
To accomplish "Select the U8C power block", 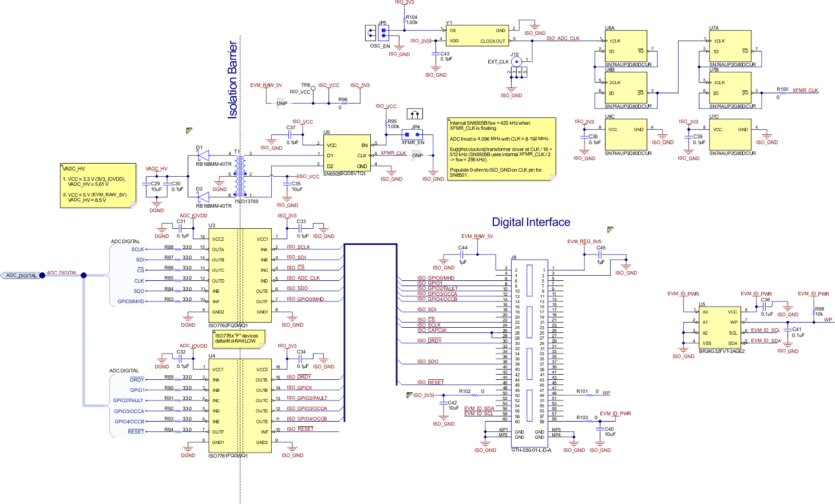I will [626, 135].
